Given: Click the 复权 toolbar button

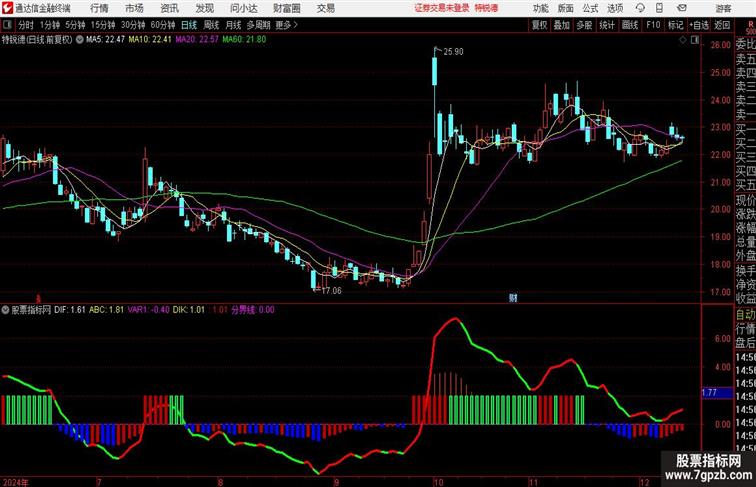Looking at the screenshot, I should (x=539, y=25).
